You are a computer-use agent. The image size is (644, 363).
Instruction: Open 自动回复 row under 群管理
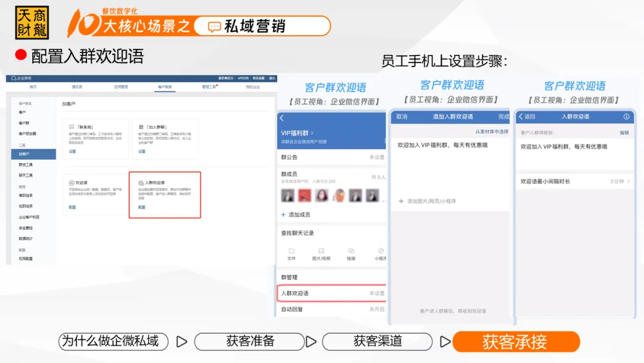332,309
